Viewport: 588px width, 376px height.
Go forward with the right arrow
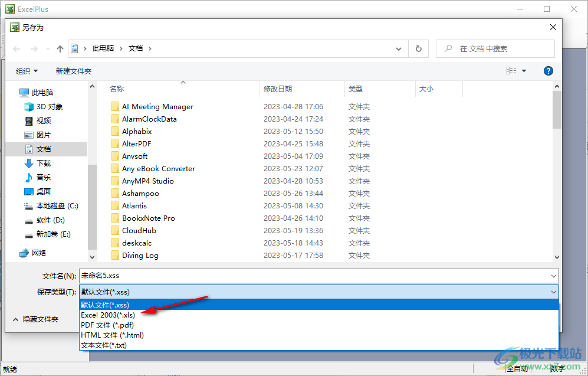34,49
